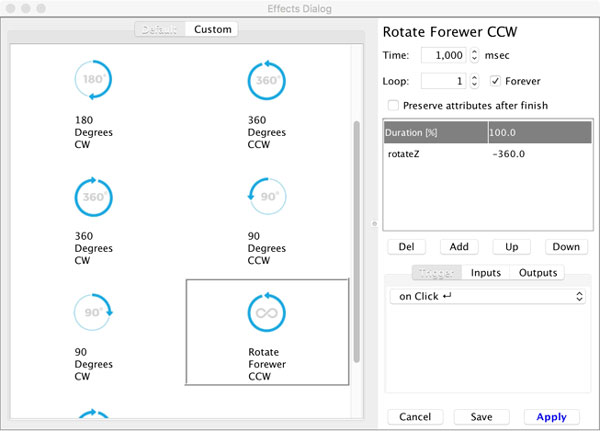Select the '100.0' duration value cell
The height and width of the screenshot is (431, 600).
pyautogui.click(x=540, y=132)
